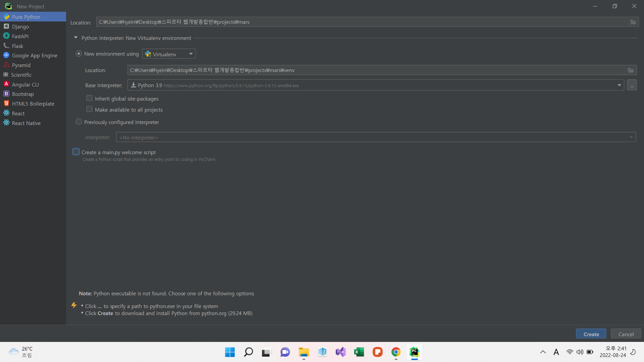Open the orange app on taskbar
Image resolution: width=644 pixels, height=362 pixels.
pyautogui.click(x=378, y=352)
